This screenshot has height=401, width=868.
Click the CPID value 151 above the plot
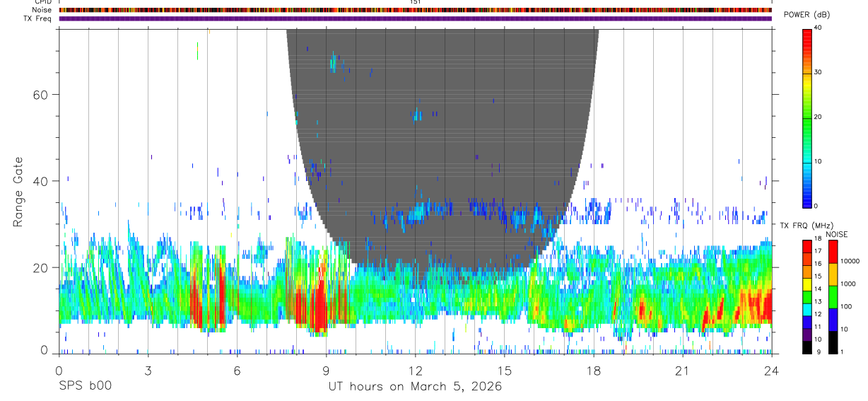(x=415, y=2)
